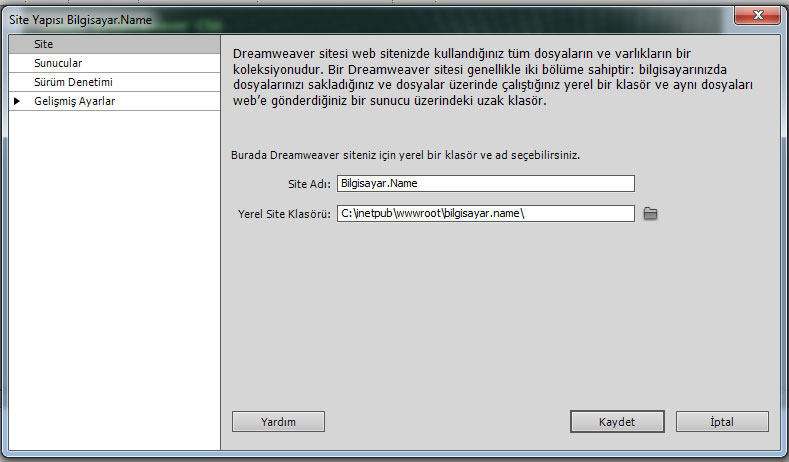Viewport: 789px width, 462px height.
Task: Cancel the dialog with İptal
Action: coord(722,422)
